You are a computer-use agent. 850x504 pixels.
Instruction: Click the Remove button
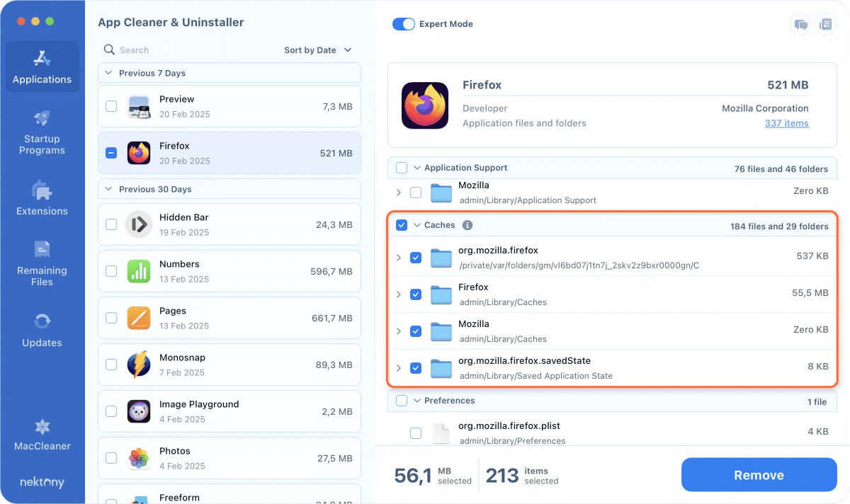tap(759, 475)
